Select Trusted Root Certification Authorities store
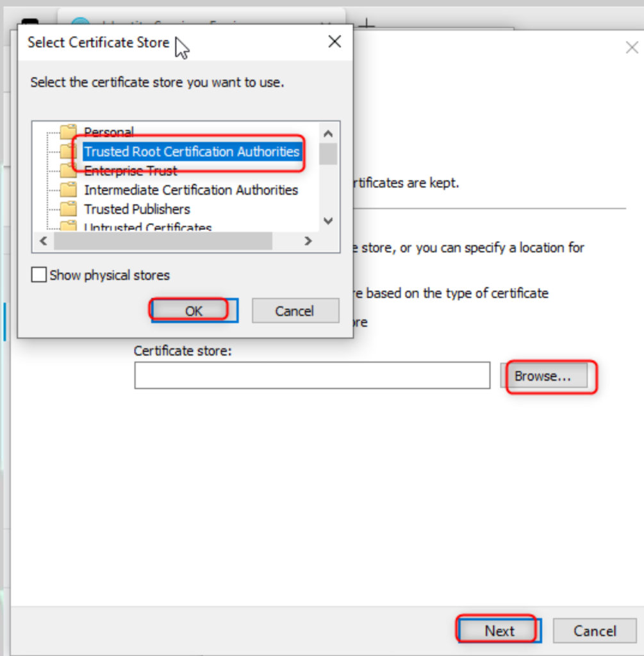 click(x=192, y=152)
